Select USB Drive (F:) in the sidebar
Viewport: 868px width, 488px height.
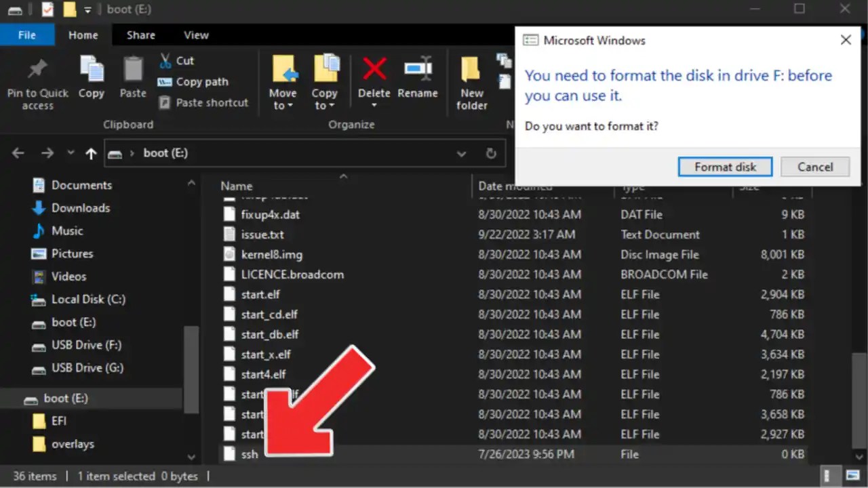click(x=86, y=345)
